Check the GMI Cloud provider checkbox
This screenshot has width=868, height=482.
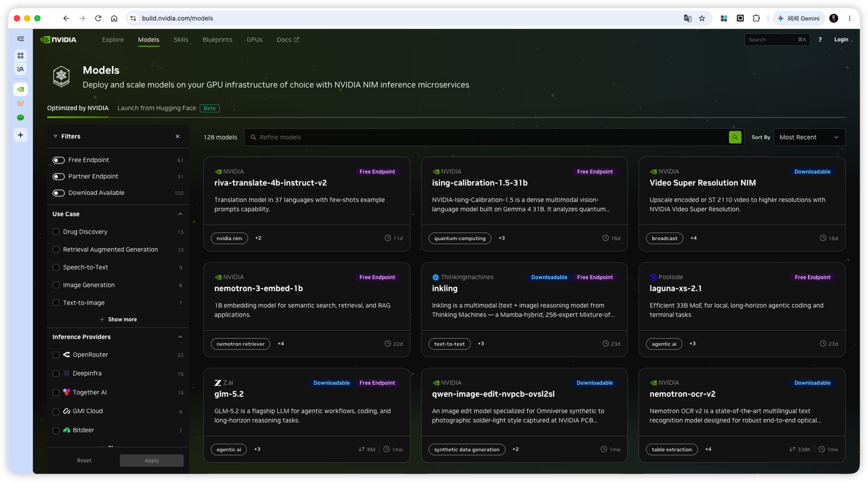(x=56, y=411)
